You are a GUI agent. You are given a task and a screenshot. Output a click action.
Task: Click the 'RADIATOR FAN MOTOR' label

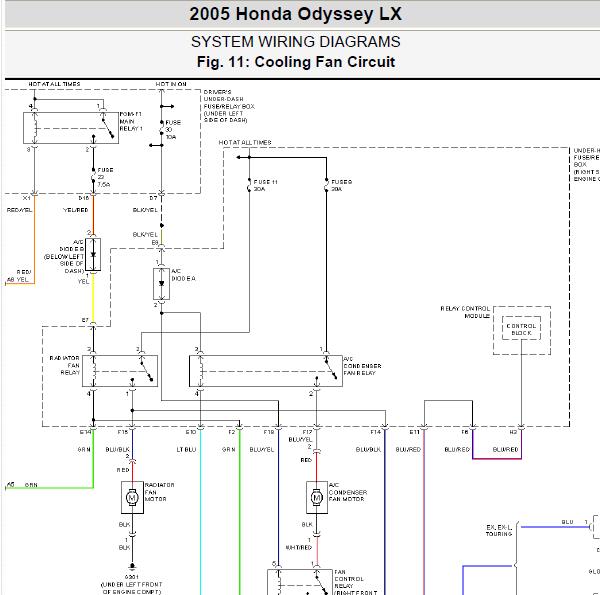(160, 492)
